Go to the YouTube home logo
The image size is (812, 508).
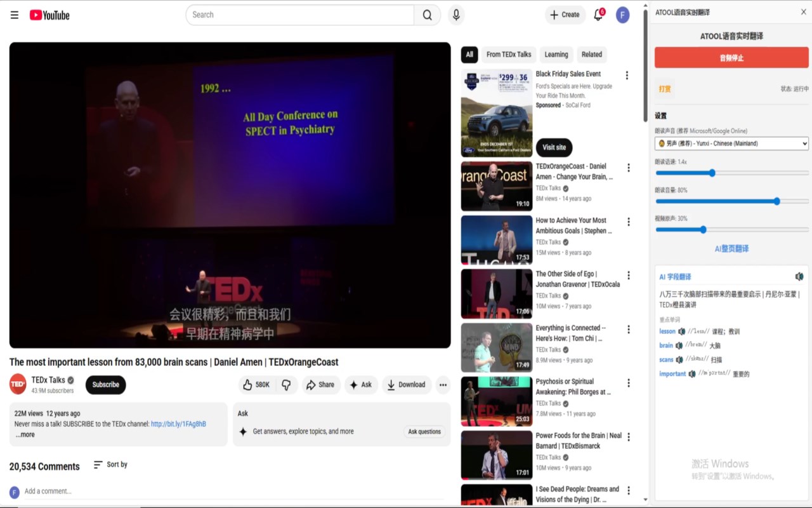49,15
